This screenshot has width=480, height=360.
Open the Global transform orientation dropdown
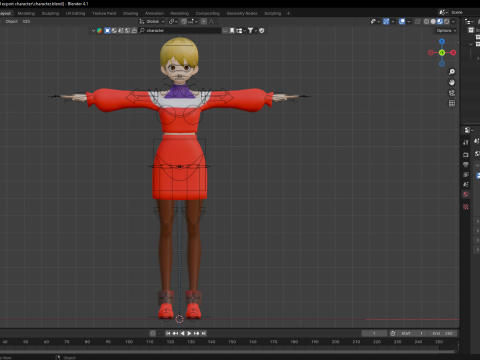pyautogui.click(x=152, y=21)
